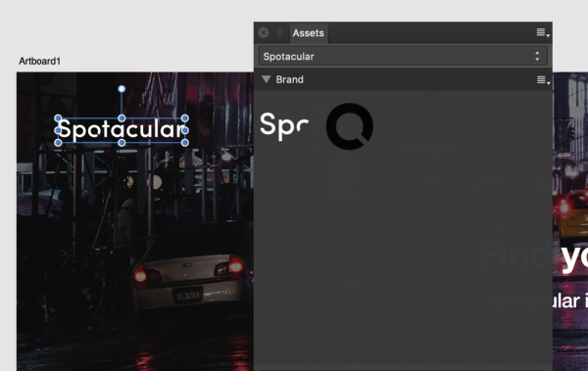Click the Brand subcategory label
The width and height of the screenshot is (588, 371).
tap(289, 79)
